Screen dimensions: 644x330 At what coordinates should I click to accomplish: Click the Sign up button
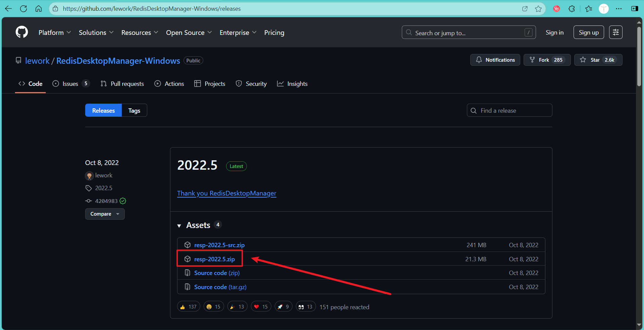589,32
